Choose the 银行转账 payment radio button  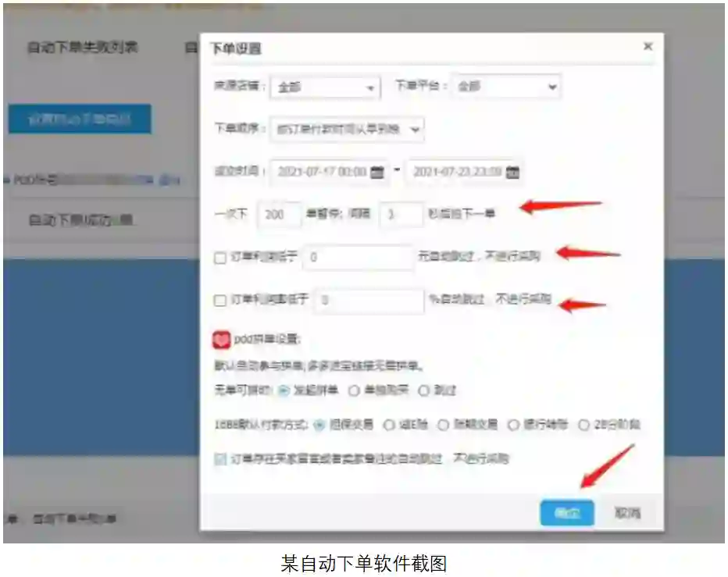coord(513,425)
